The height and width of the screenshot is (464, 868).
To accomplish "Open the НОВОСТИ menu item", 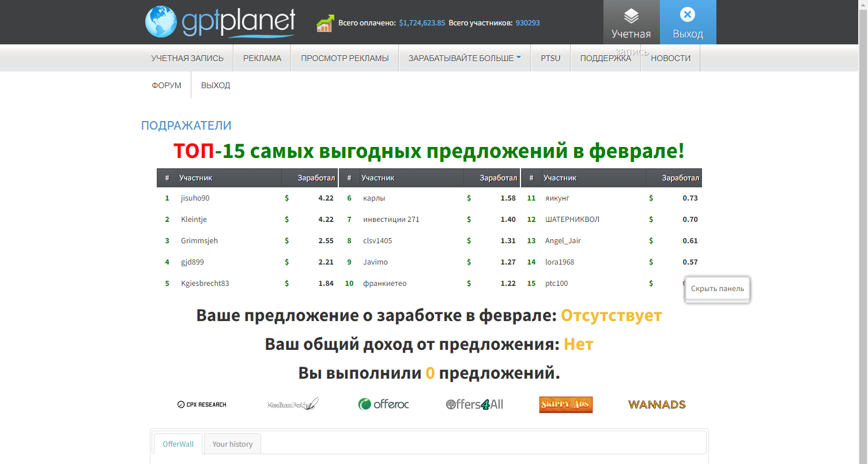I will coord(671,58).
